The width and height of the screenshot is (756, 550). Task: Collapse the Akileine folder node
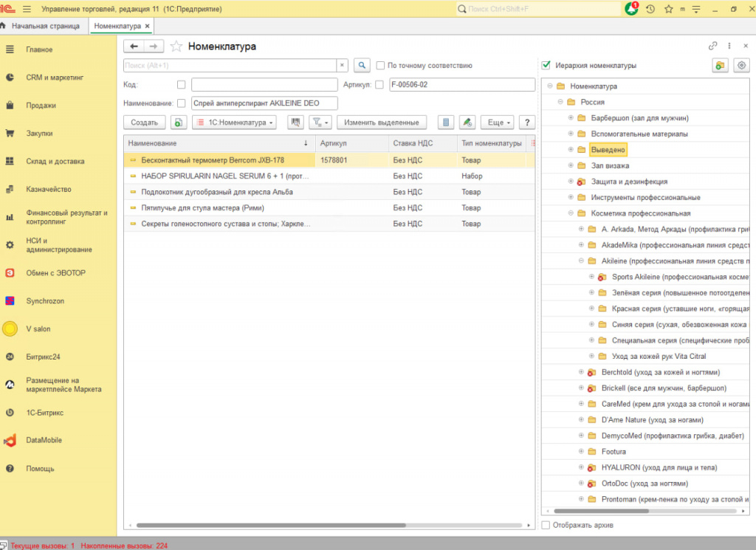(582, 261)
